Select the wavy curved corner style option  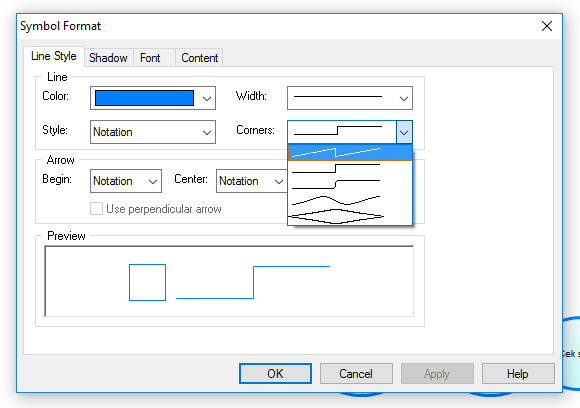pyautogui.click(x=350, y=200)
